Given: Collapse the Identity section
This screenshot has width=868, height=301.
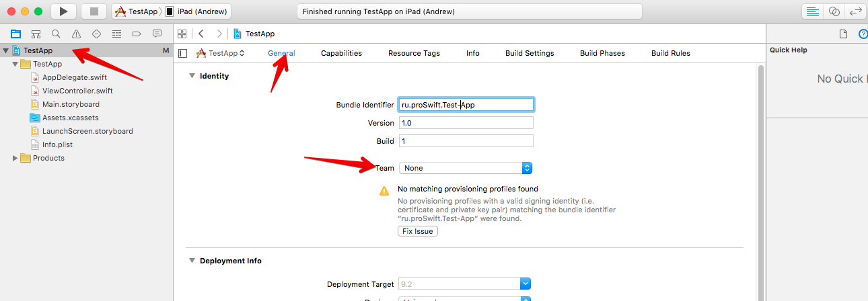Looking at the screenshot, I should click(192, 76).
